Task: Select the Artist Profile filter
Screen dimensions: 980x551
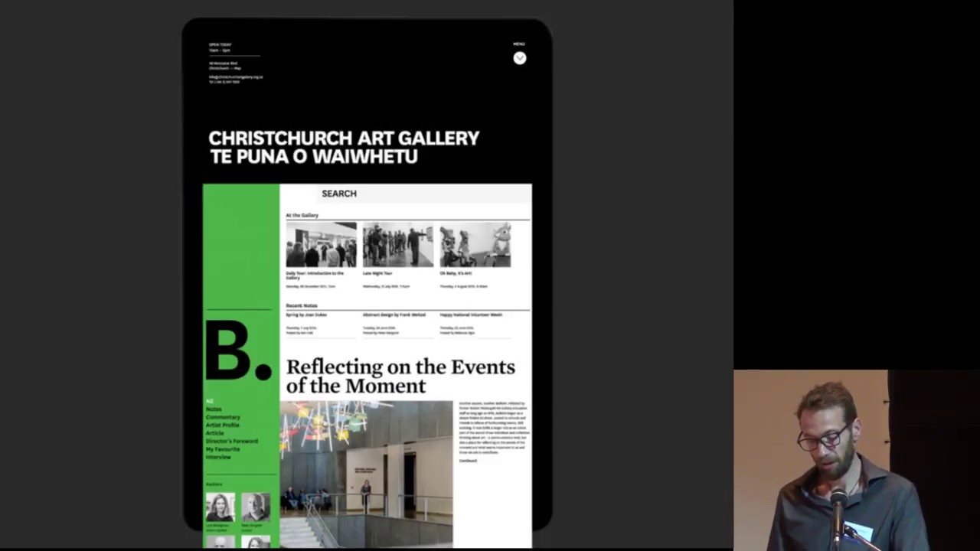Action: pos(223,425)
